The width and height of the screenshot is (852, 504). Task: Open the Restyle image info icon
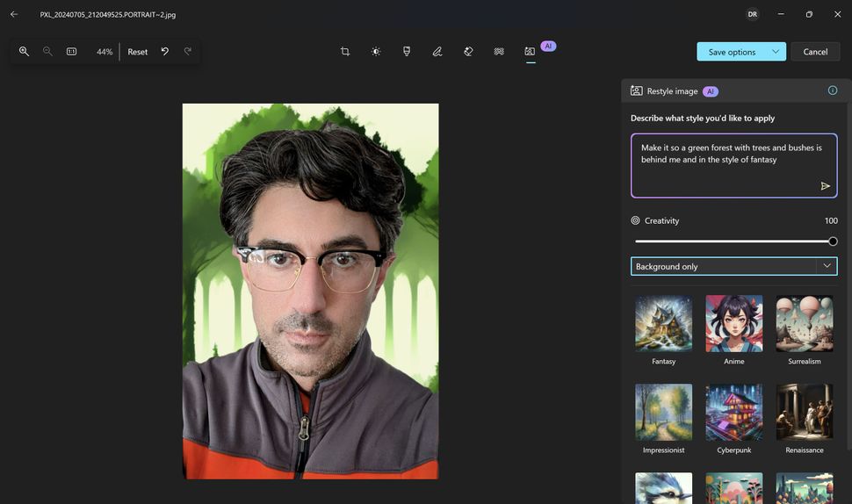coord(832,90)
